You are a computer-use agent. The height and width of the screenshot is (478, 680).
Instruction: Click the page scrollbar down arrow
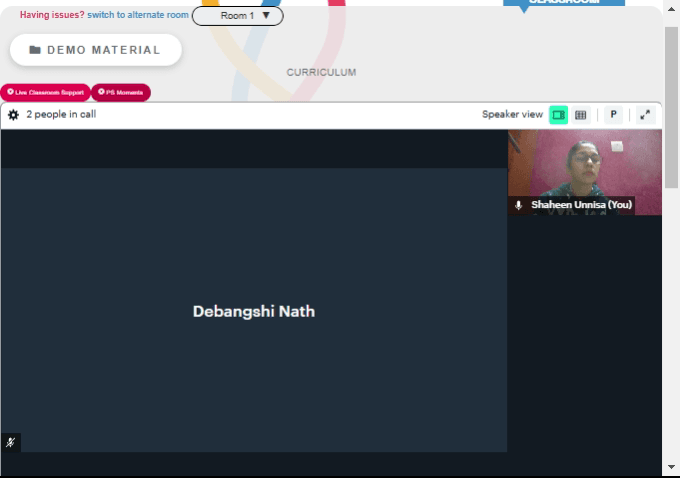(x=671, y=467)
